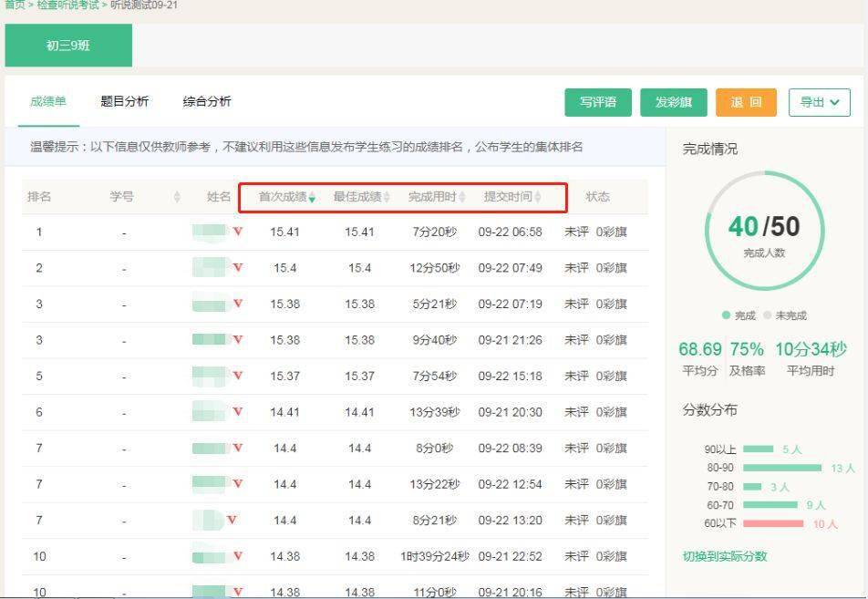Open the 导出 dropdown menu
868x599 pixels.
coord(820,102)
